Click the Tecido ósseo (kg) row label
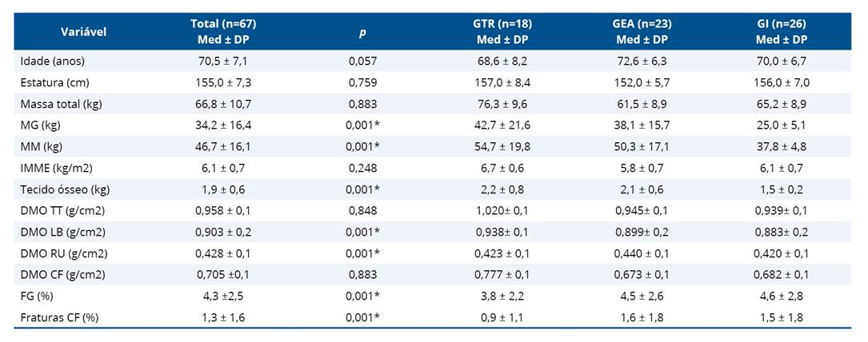 coord(65,189)
